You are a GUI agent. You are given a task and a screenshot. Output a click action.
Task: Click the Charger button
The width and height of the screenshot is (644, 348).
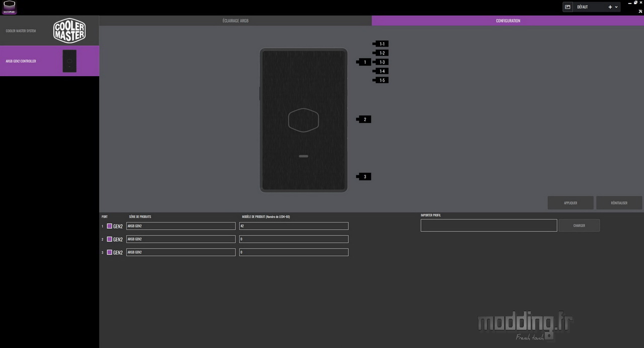click(x=579, y=226)
